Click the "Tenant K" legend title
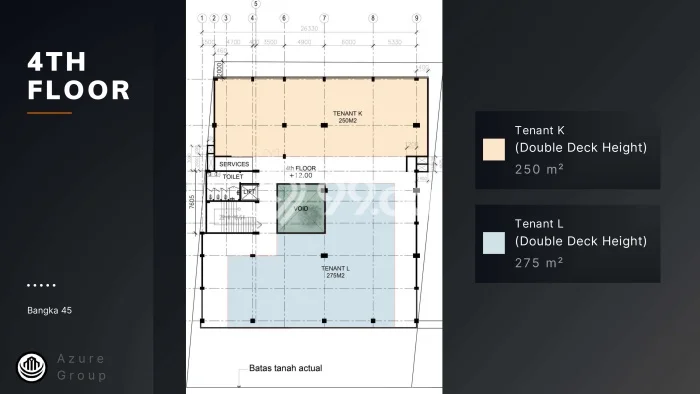The image size is (700, 394). pos(539,130)
